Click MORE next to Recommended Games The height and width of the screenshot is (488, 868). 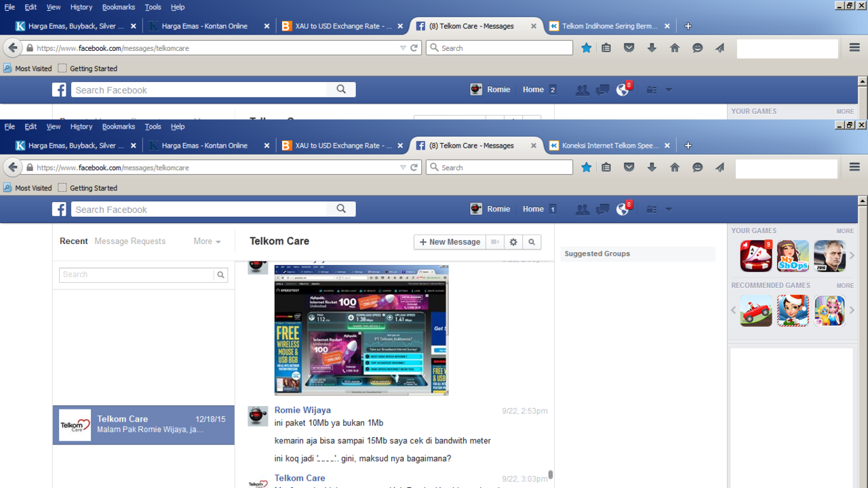[x=845, y=286]
